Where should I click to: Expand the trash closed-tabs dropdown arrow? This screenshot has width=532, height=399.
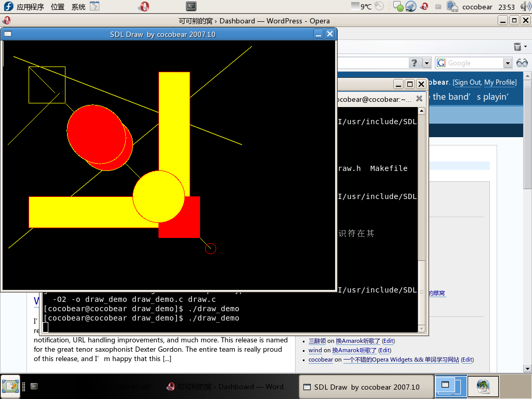(526, 47)
